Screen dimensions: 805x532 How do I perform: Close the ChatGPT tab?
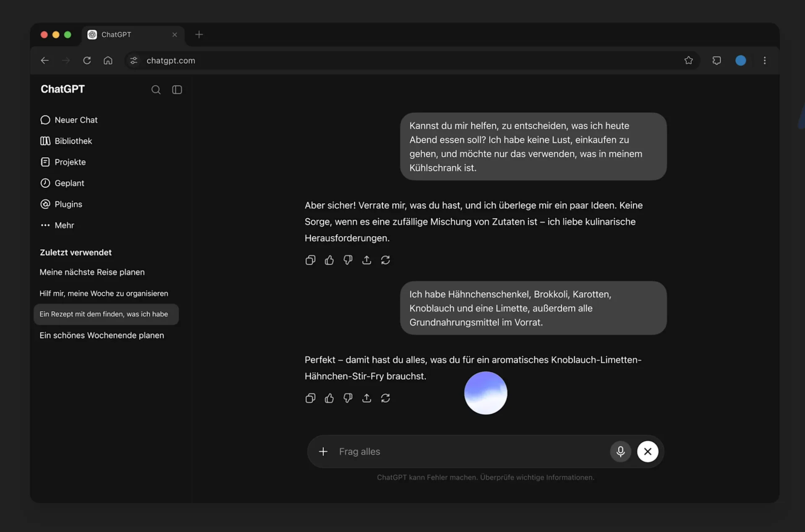click(x=175, y=34)
